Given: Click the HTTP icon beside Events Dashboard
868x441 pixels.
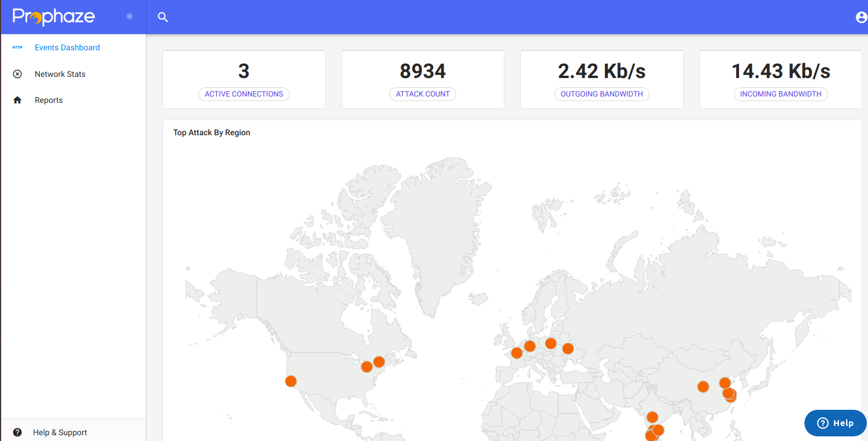Looking at the screenshot, I should coord(17,47).
